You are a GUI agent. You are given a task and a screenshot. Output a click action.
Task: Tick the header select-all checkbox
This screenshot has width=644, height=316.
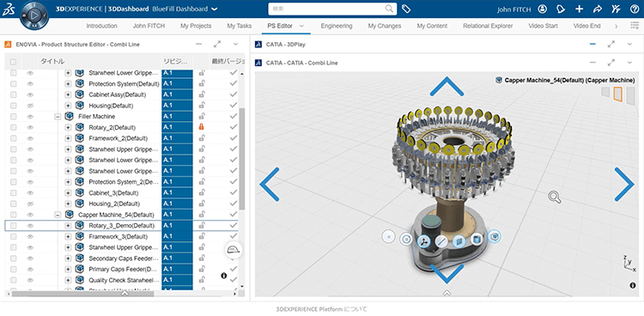point(13,62)
